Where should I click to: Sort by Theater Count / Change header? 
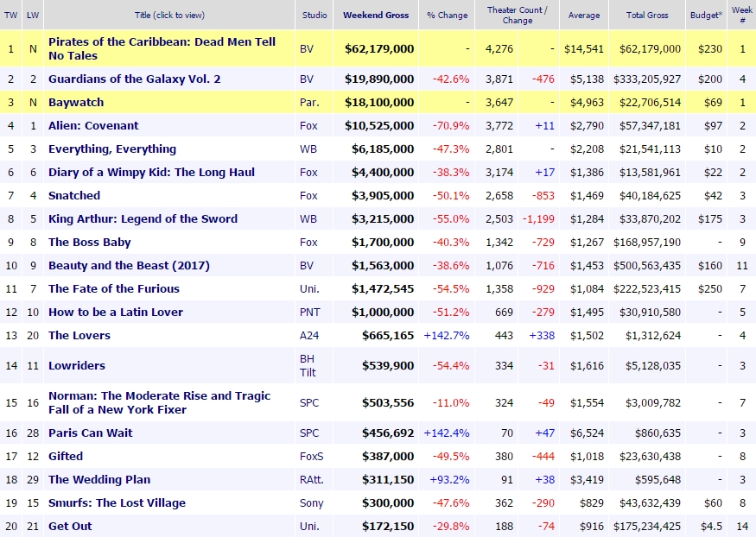[x=517, y=15]
